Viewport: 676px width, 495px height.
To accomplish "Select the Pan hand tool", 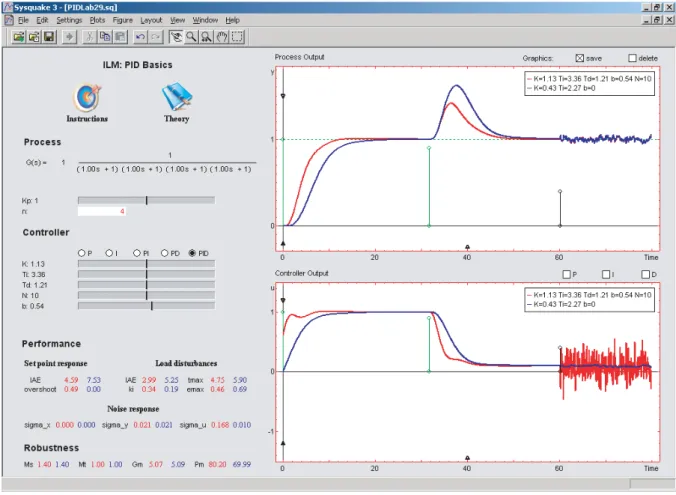I will pos(222,37).
